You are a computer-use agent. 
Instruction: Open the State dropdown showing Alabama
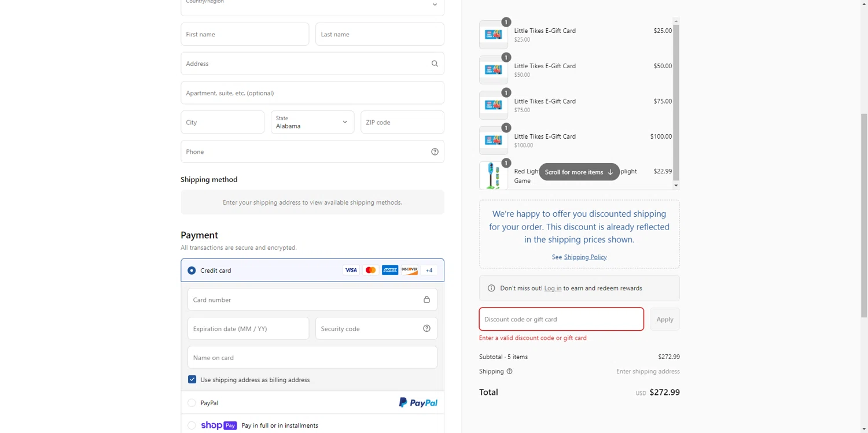[312, 122]
